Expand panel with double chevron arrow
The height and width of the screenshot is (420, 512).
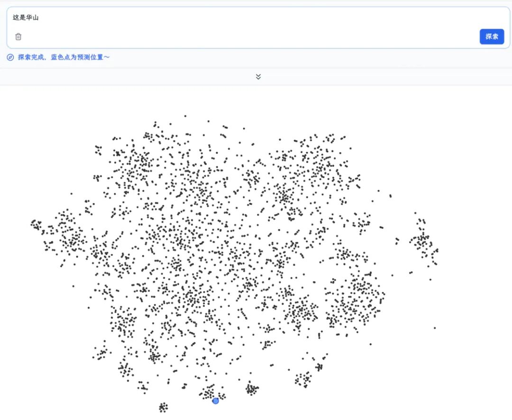tap(258, 77)
